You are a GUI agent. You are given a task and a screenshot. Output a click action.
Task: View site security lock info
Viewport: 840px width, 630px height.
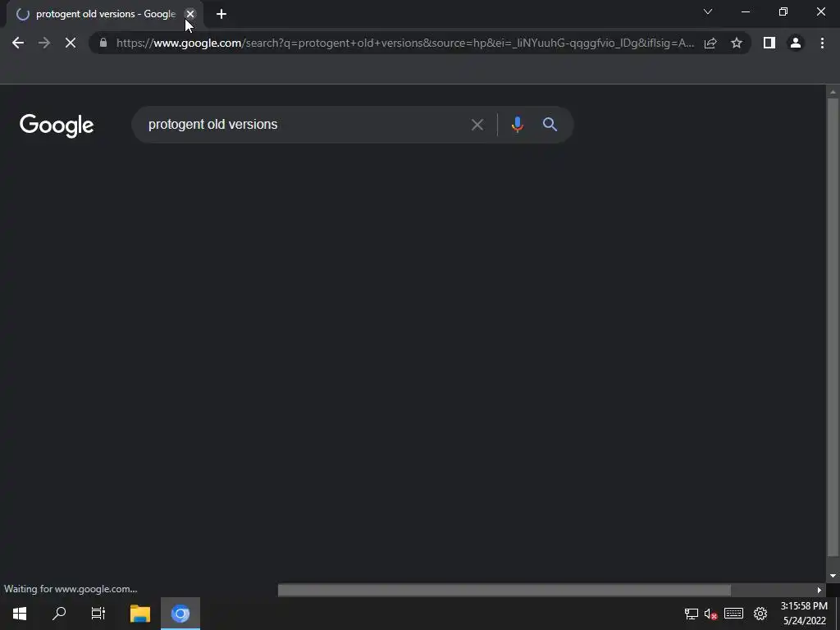click(x=103, y=43)
